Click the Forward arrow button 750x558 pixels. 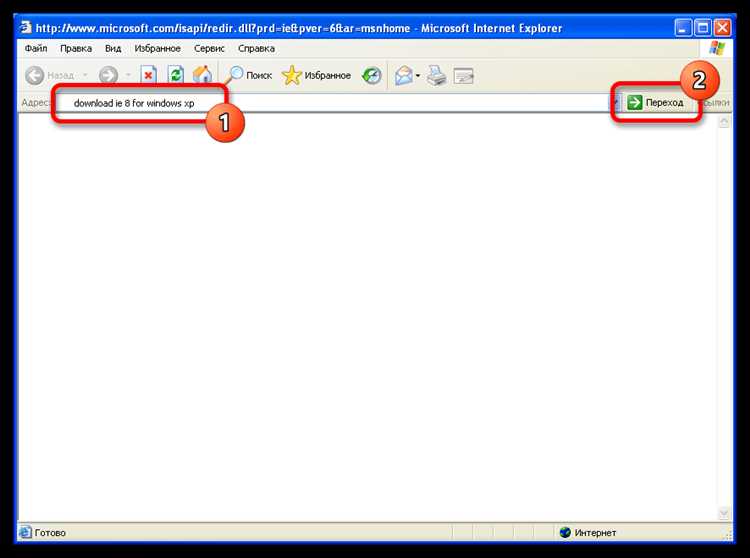108,75
